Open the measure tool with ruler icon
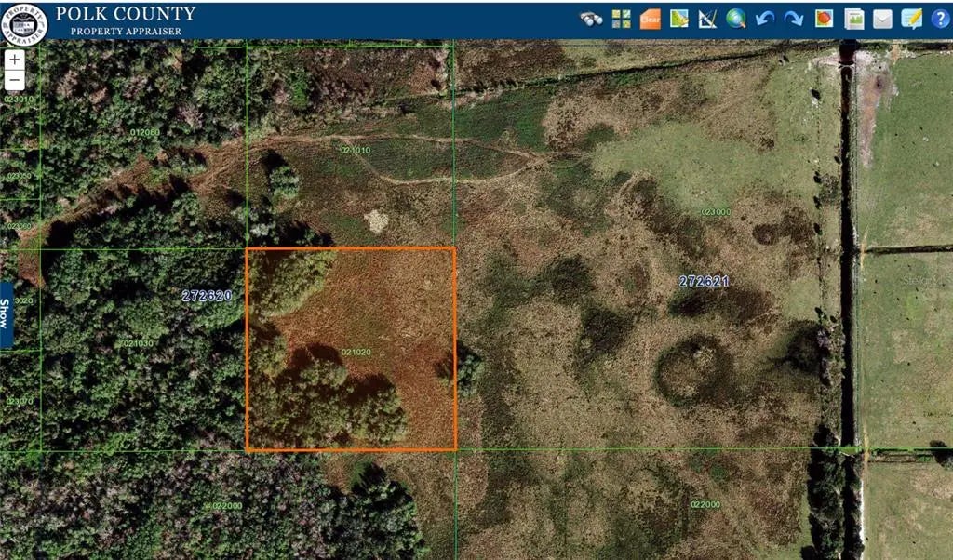The image size is (953, 560). [707, 19]
